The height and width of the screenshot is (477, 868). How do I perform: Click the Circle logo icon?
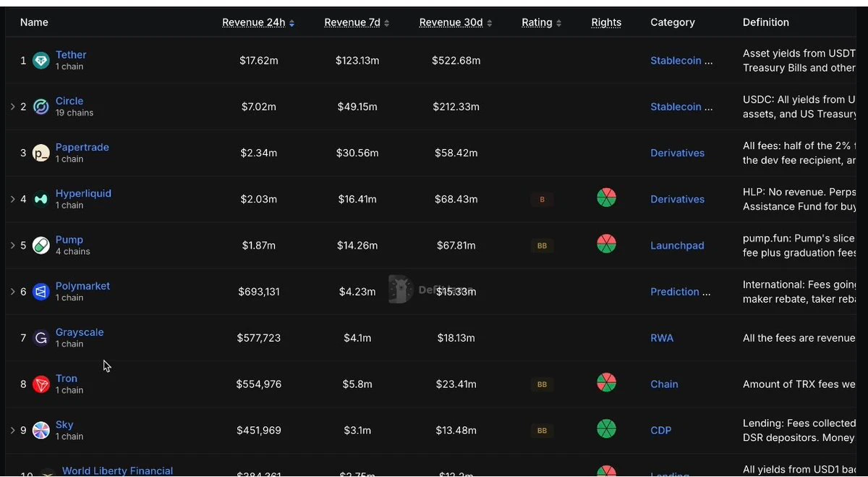tap(41, 107)
